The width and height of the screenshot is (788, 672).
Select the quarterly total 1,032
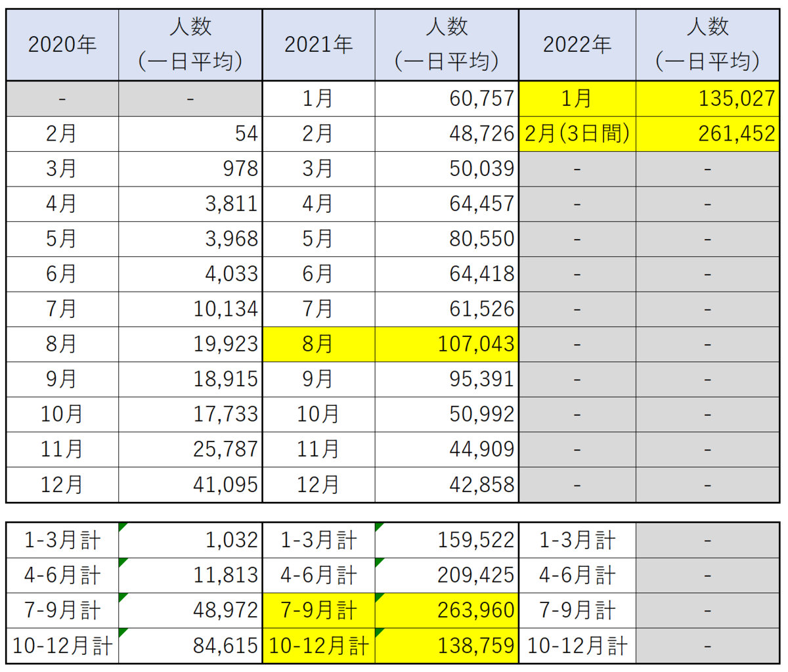(190, 541)
